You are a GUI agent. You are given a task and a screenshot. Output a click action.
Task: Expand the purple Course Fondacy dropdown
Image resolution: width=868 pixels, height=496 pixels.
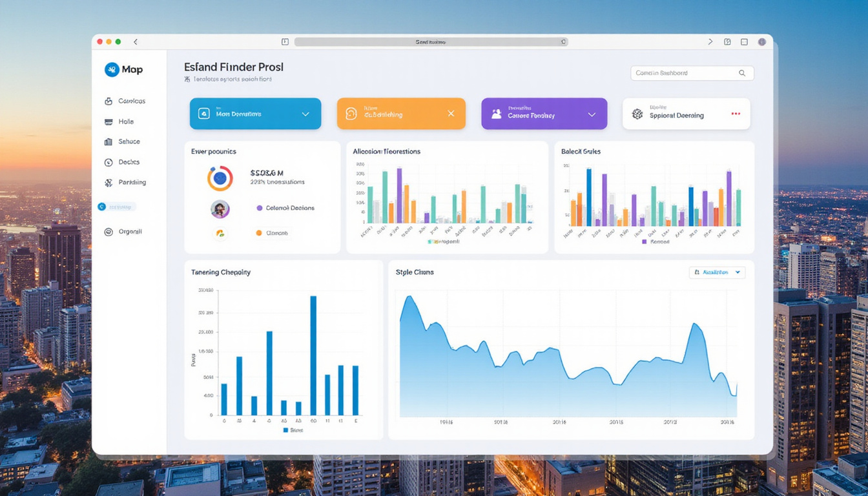591,114
